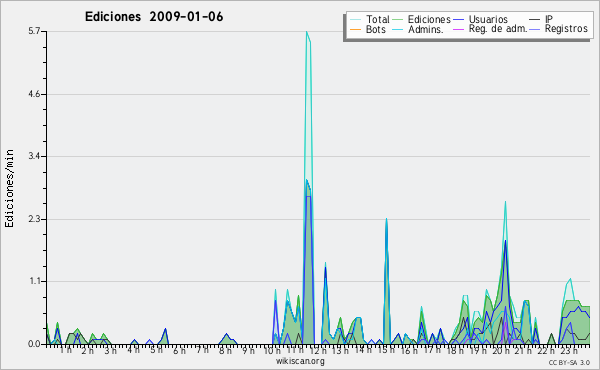The height and width of the screenshot is (370, 600).
Task: Click the CC BY-SA 3.0 license text
Action: coord(569,363)
